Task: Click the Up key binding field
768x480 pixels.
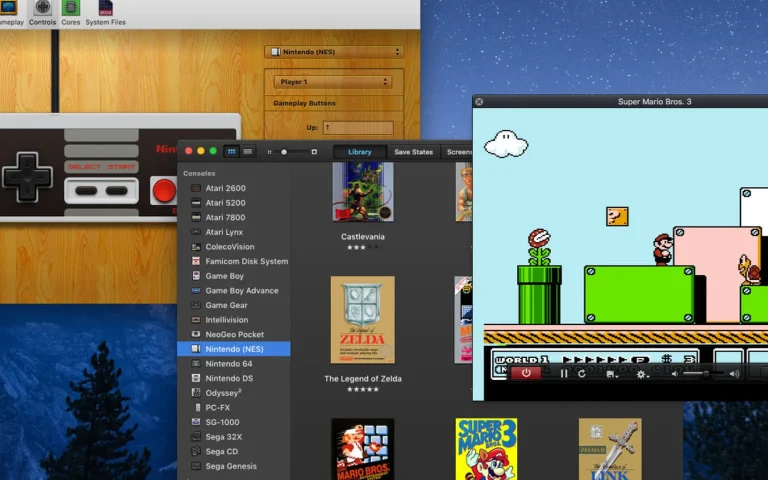Action: (x=358, y=127)
